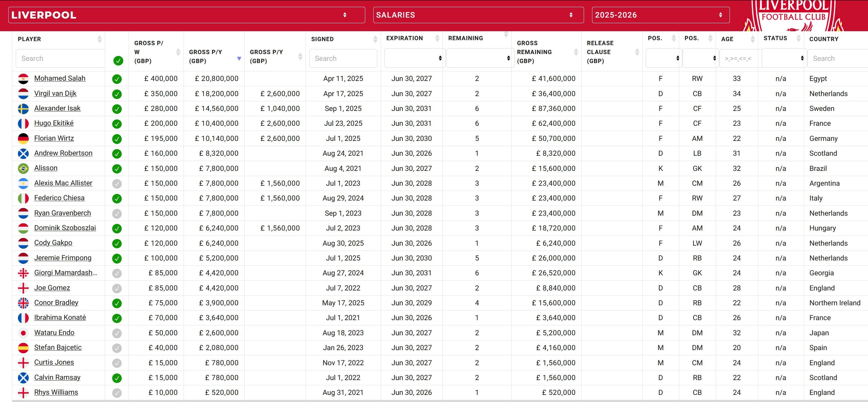Click the green checkmark on Federico Chiesa row
The image size is (868, 402).
(117, 198)
